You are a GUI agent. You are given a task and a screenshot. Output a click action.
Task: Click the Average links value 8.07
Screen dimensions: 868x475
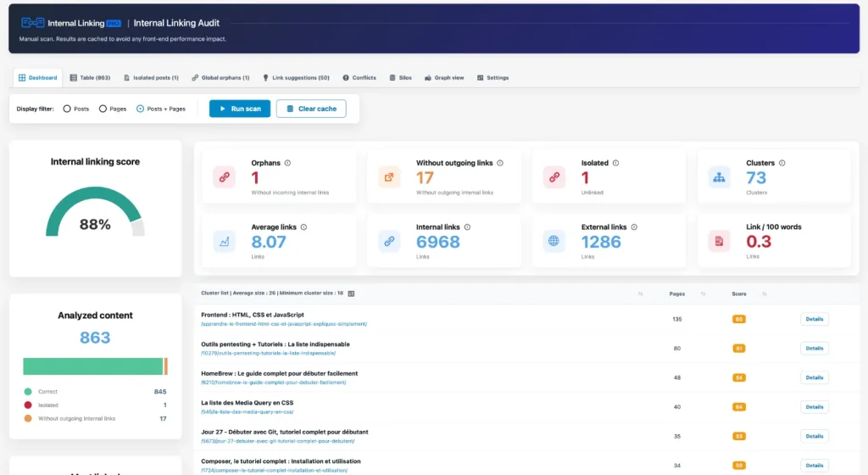(269, 242)
